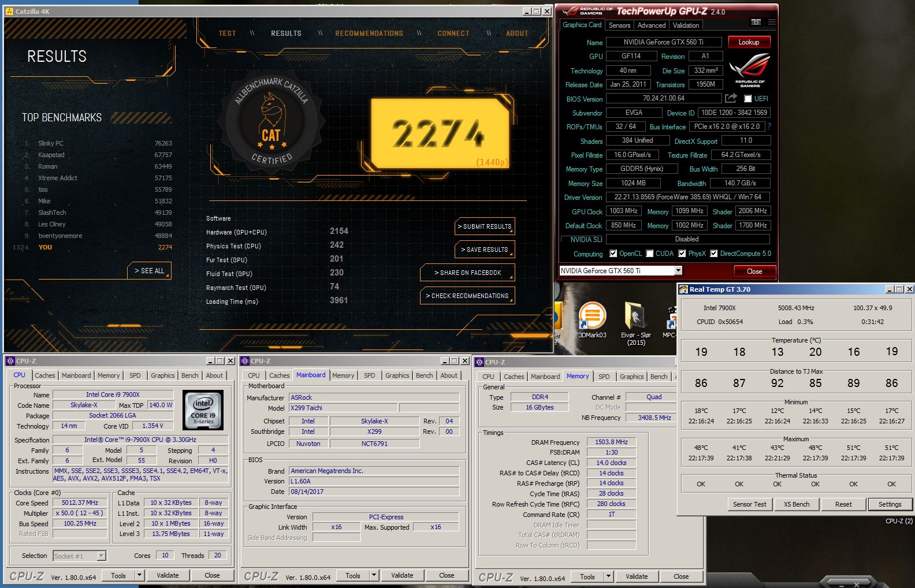Click the ROG logo in GPU-Z

pos(750,69)
